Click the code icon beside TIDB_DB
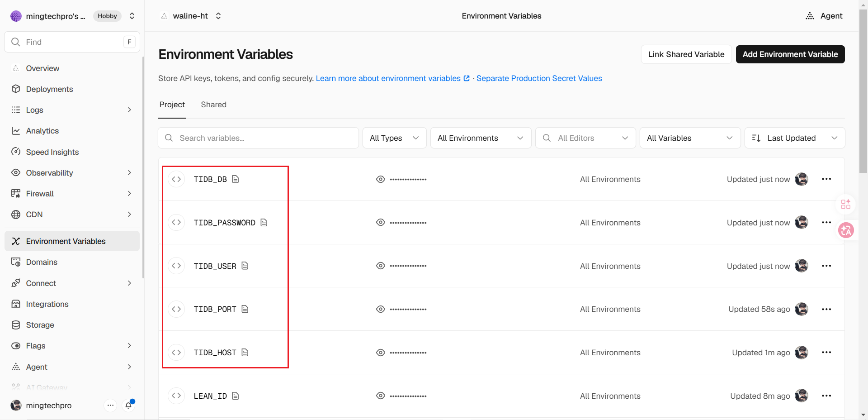The image size is (868, 420). tap(176, 179)
